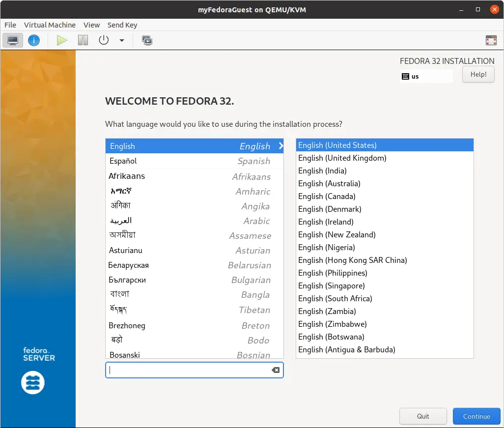
Task: Choose English (United States) locale
Action: coord(385,145)
